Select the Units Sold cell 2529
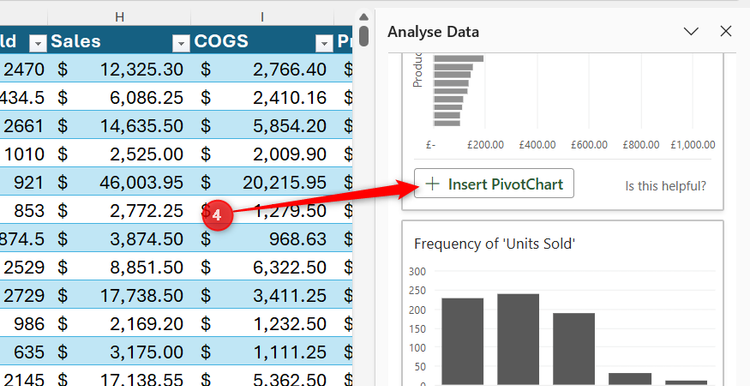This screenshot has height=386, width=750. 23,267
